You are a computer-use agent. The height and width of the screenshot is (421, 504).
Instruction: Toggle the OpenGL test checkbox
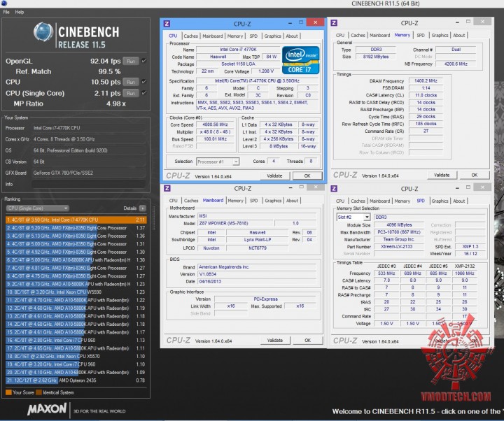143,61
